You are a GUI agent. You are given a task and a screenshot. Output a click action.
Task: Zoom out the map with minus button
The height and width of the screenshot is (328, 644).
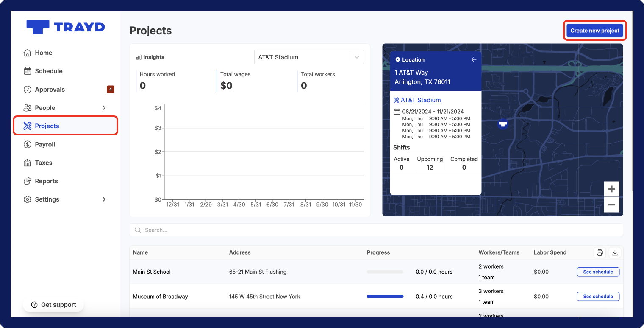[611, 205]
